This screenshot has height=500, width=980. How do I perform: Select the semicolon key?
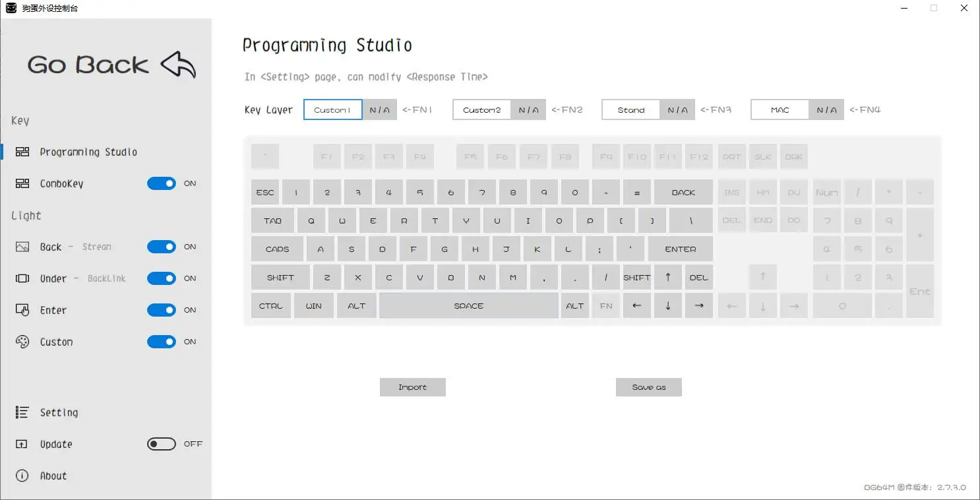pyautogui.click(x=599, y=249)
